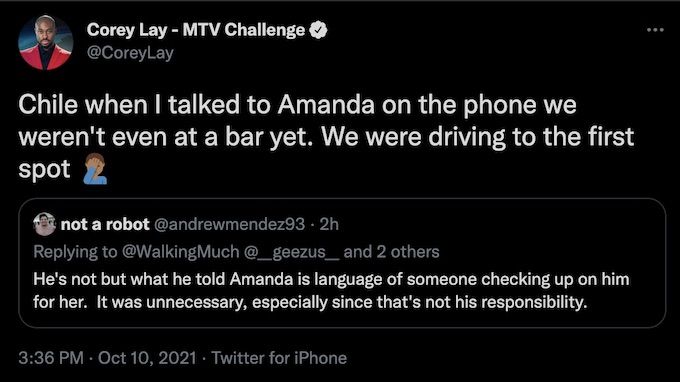Click the 3:36 PM timestamp
This screenshot has width=680, height=382.
click(51, 358)
